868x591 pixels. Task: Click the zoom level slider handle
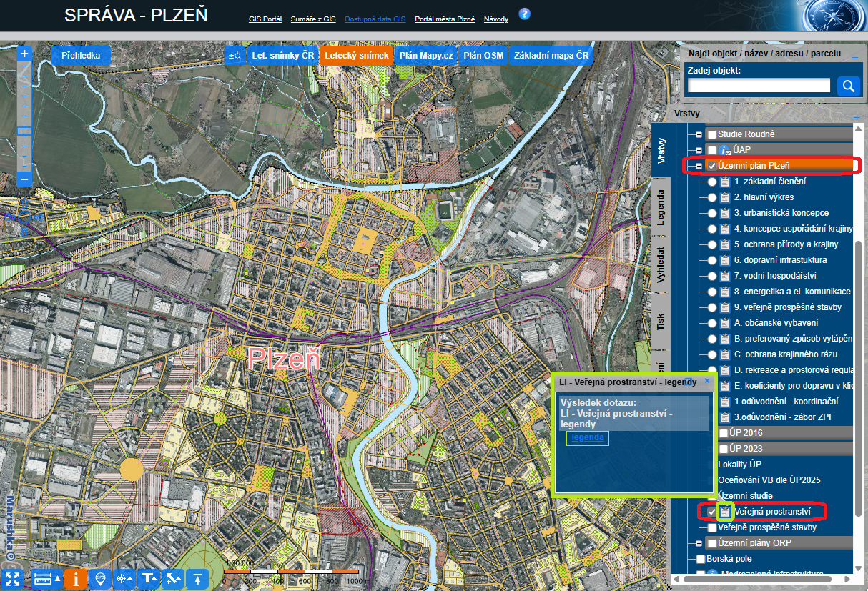point(24,131)
